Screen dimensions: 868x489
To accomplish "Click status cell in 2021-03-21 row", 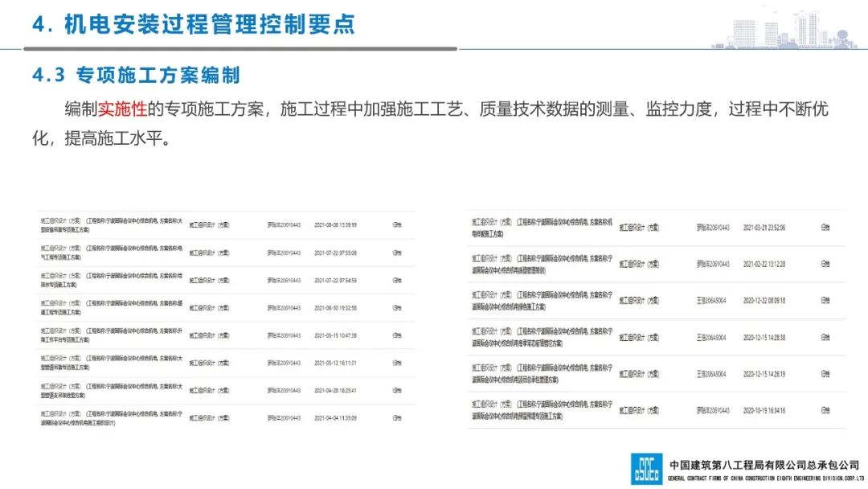I will coord(825,228).
